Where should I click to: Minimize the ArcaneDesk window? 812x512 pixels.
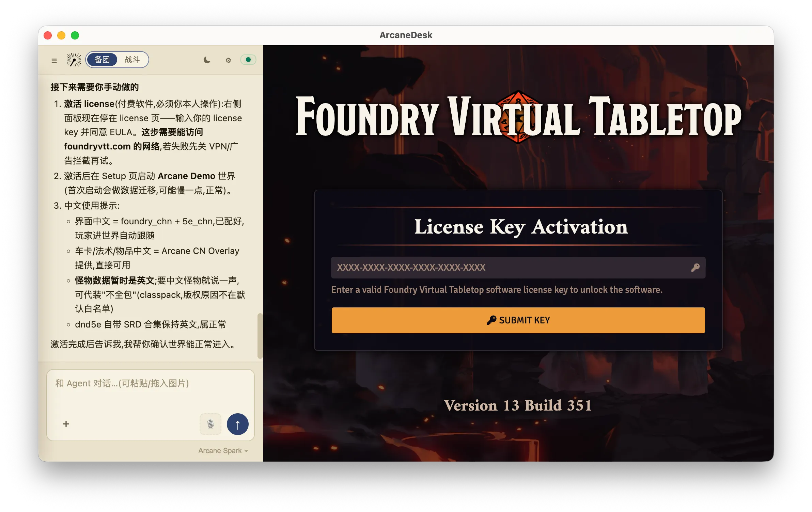61,35
